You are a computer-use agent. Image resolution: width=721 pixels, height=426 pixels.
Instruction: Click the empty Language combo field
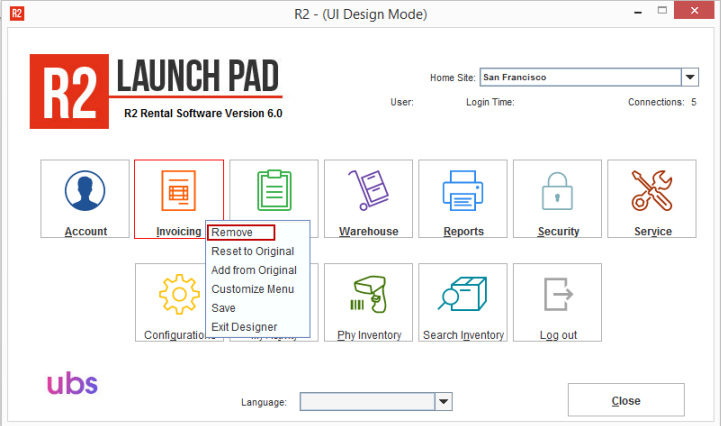(x=367, y=402)
